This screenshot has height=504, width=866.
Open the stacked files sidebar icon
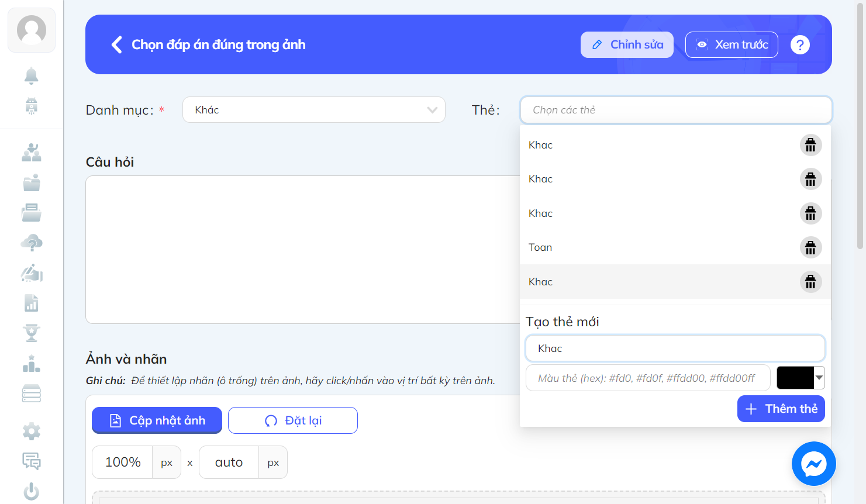[x=32, y=212]
